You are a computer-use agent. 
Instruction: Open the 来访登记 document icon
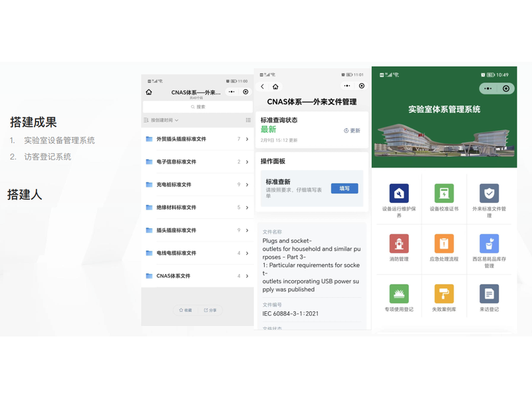[x=489, y=293]
